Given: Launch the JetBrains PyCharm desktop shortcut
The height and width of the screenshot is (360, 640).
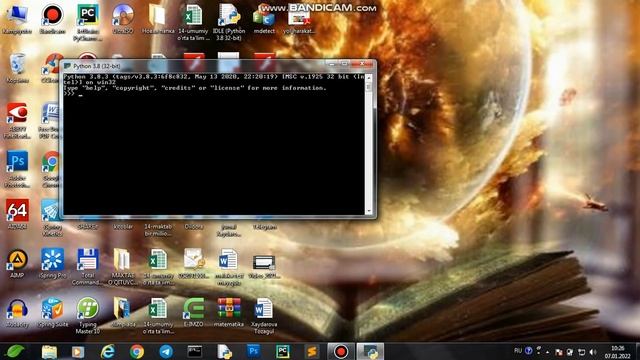Looking at the screenshot, I should pos(88,22).
